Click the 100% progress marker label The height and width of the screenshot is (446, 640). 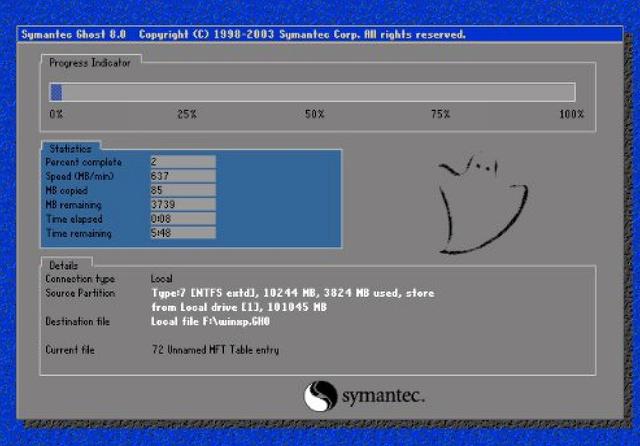[x=571, y=115]
